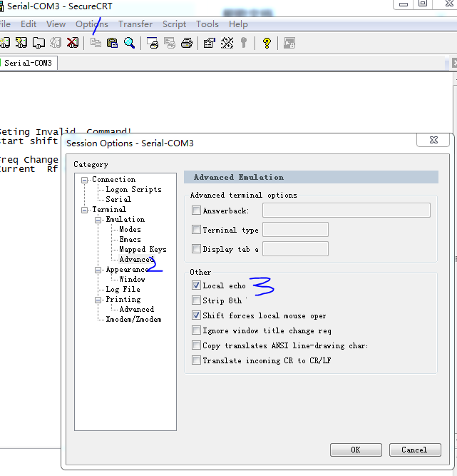Open the Transfer menu

(x=135, y=24)
